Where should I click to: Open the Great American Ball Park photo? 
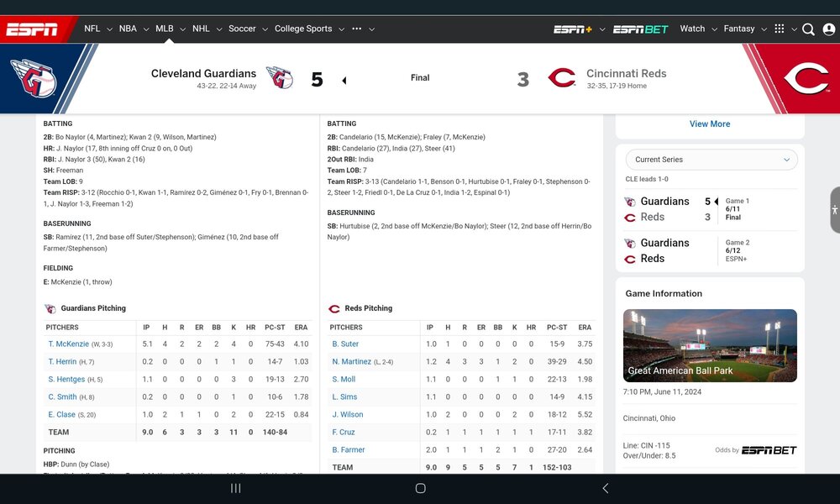tap(710, 345)
